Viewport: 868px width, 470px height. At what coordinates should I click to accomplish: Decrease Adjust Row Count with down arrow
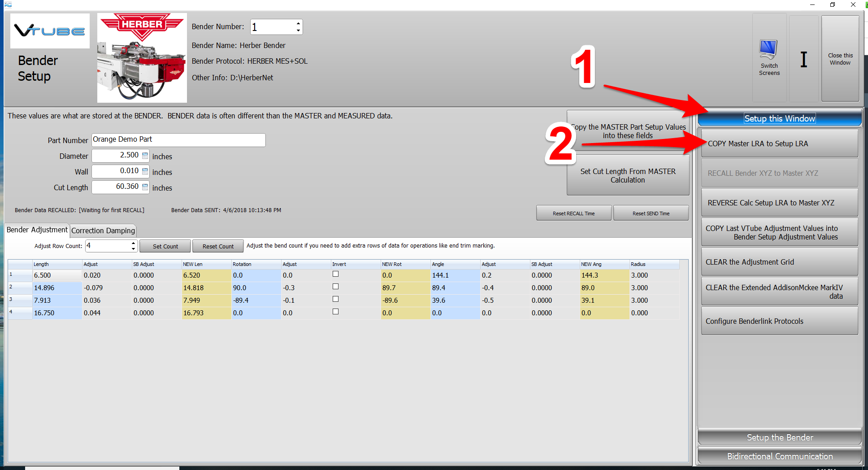click(133, 248)
